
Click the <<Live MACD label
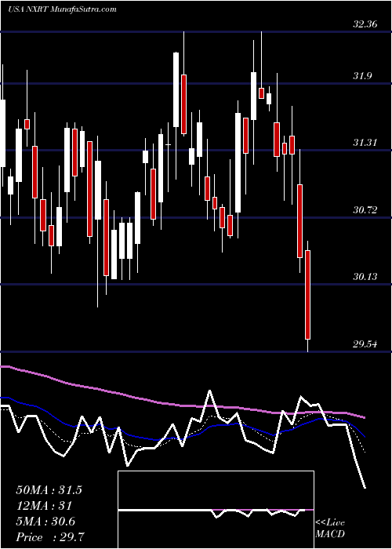[x=330, y=529]
